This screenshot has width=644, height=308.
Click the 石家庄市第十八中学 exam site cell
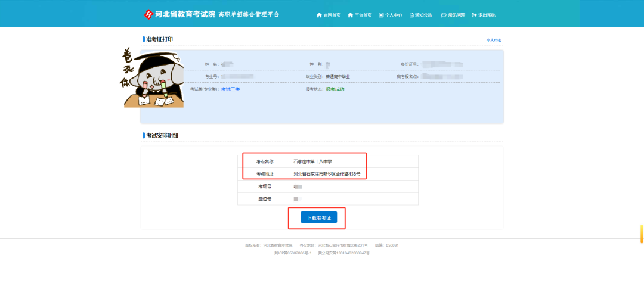coord(355,161)
